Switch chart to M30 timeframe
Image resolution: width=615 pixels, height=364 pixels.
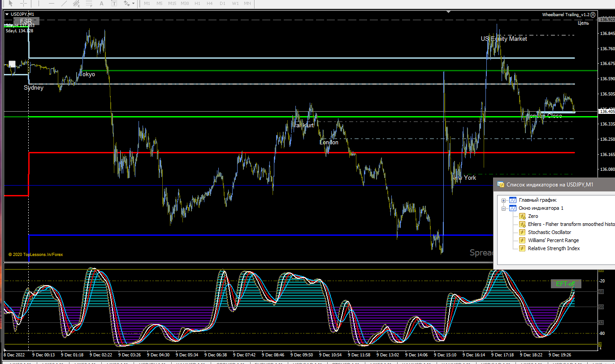point(185,3)
